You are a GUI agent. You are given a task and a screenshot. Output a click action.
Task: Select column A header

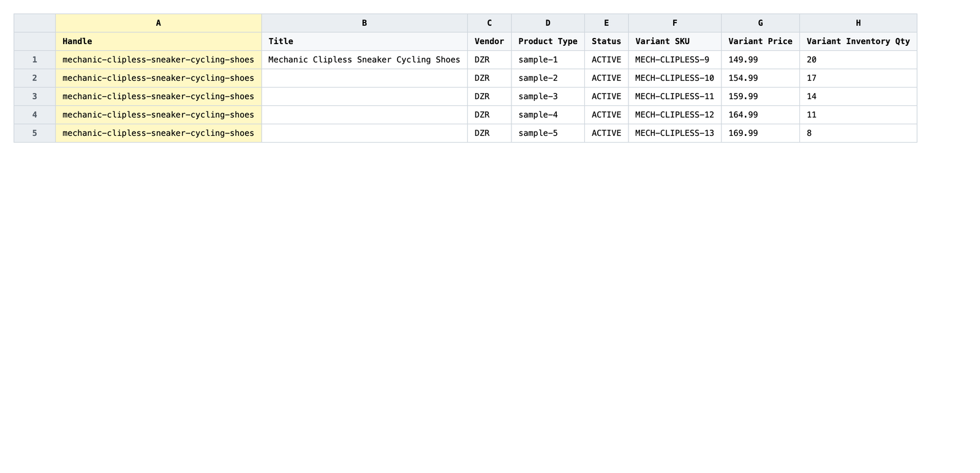tap(158, 23)
